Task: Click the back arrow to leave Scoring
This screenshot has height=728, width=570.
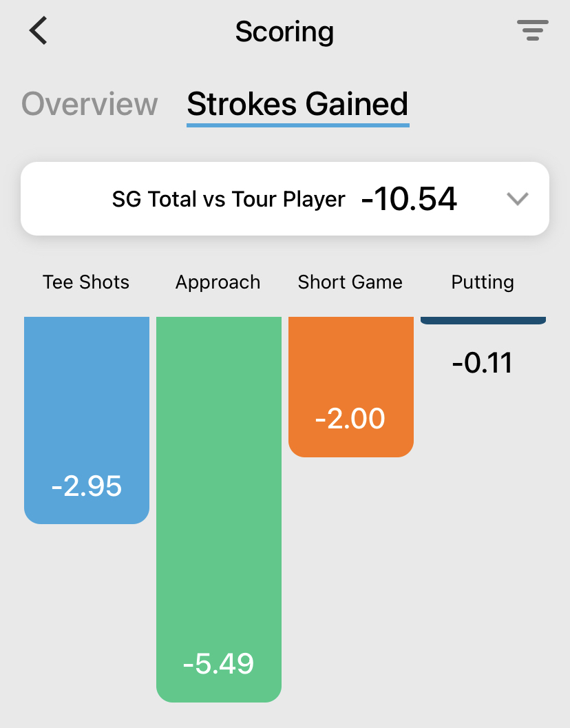Action: (x=38, y=30)
